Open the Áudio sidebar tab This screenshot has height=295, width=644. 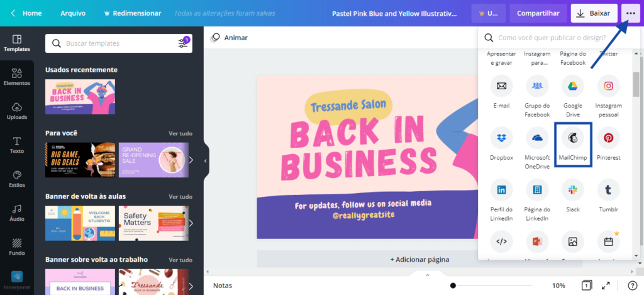click(x=17, y=213)
